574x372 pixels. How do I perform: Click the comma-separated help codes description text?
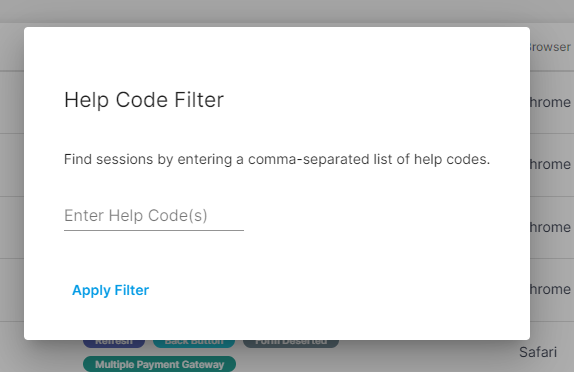277,159
